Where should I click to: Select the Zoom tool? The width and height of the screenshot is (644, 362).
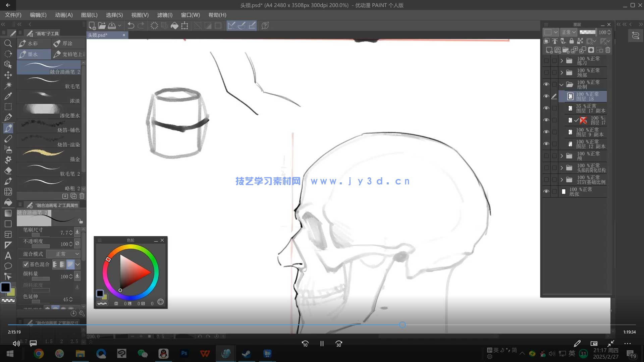point(8,44)
